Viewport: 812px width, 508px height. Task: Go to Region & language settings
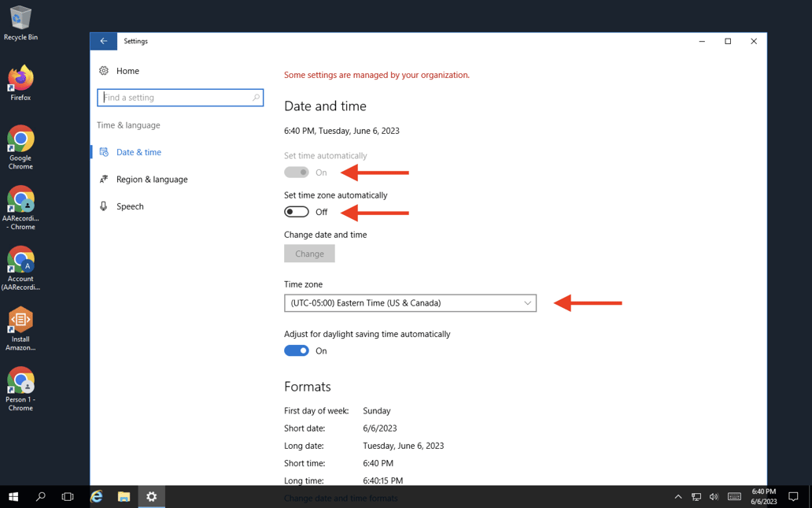151,180
